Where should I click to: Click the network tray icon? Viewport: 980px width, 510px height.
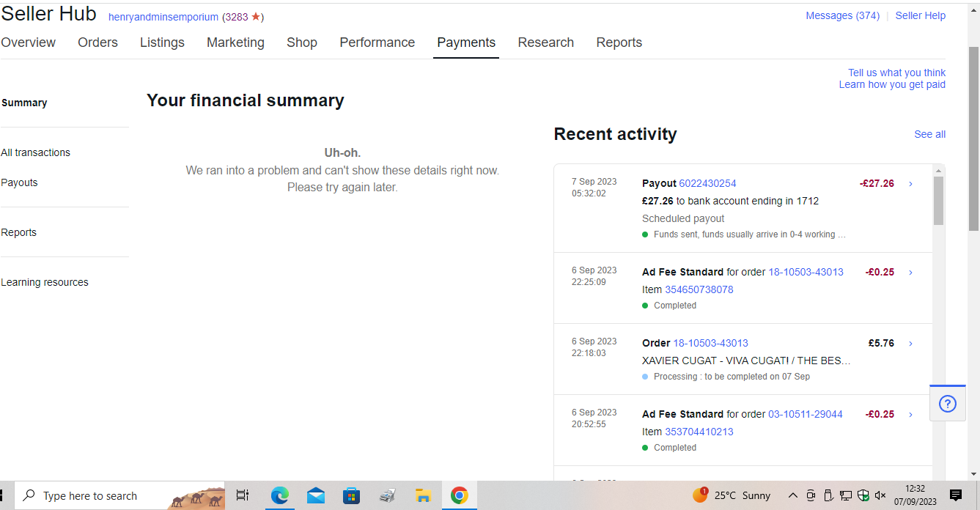pos(846,495)
